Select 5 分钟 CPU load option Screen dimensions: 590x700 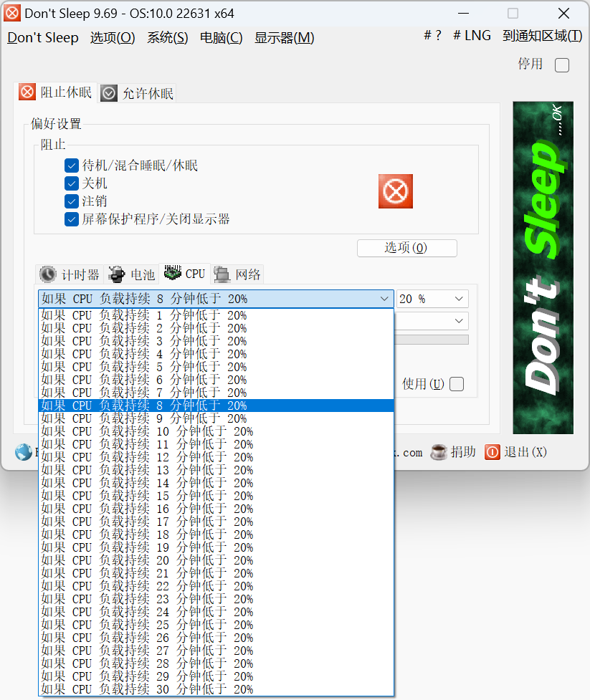tap(217, 367)
